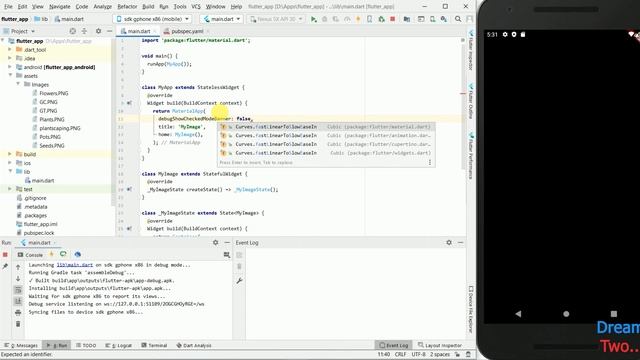Open the Dart Analysis tab

click(194, 345)
